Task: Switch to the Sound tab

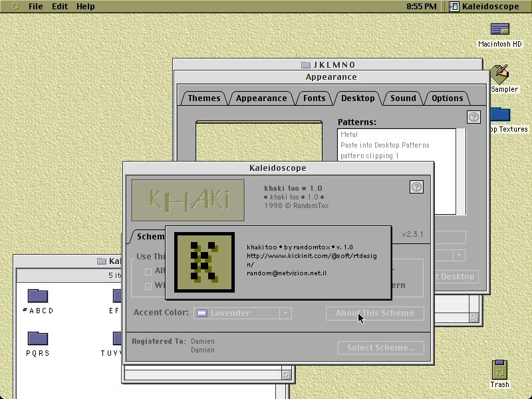Action: point(403,98)
